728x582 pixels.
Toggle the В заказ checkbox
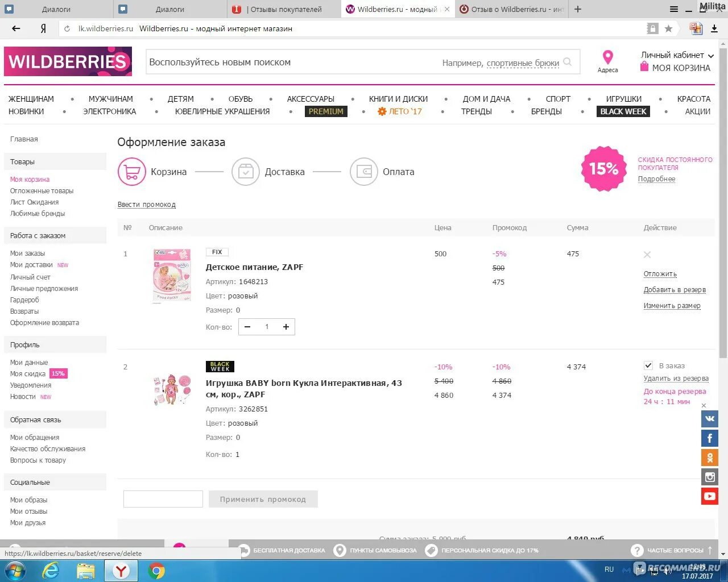point(648,365)
